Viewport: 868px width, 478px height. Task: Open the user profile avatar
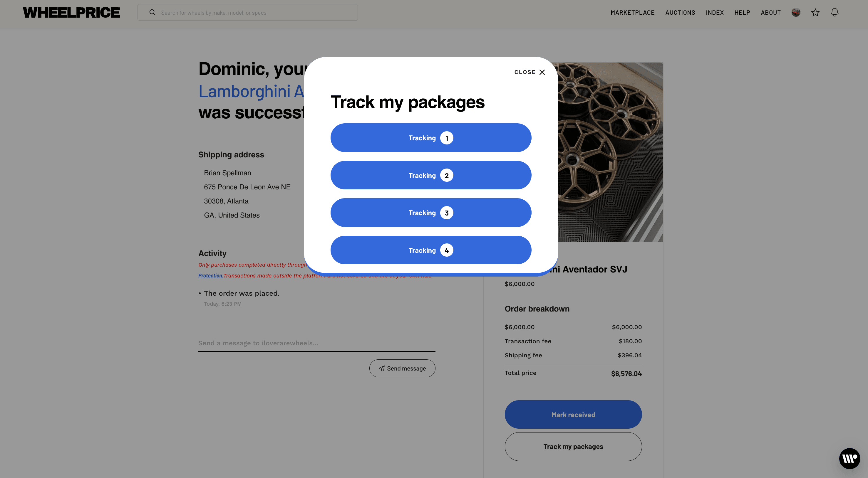tap(795, 12)
